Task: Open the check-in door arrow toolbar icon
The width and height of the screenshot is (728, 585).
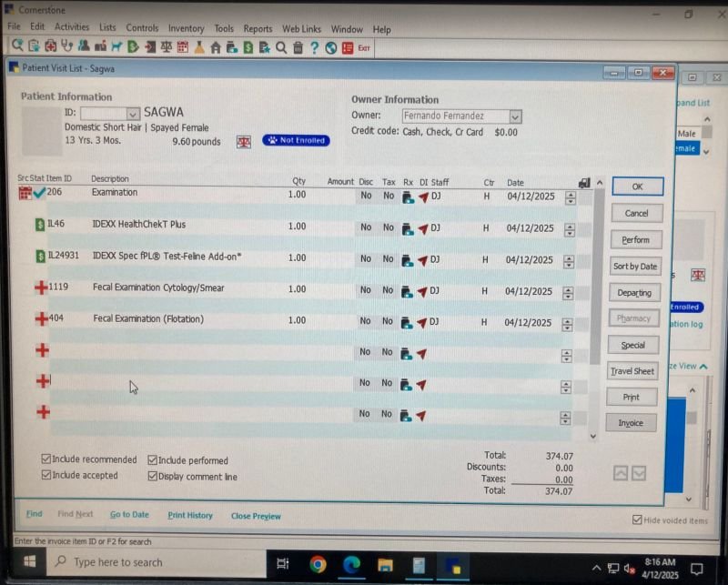Action: pos(150,46)
